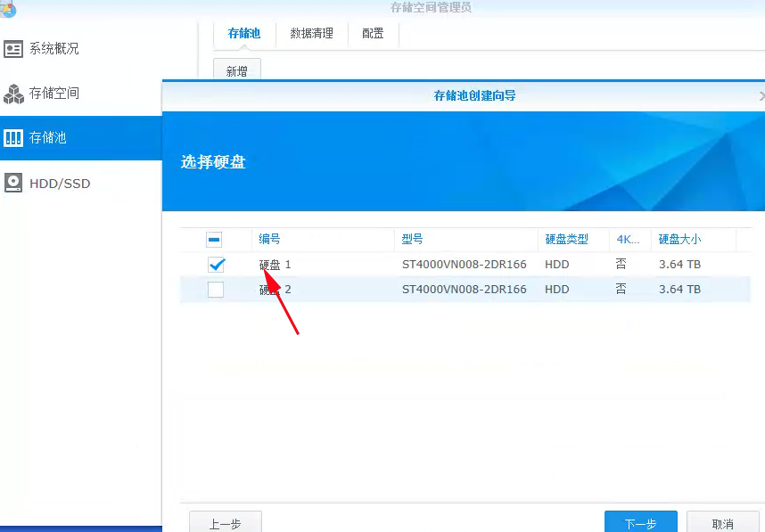Uncheck the 硬盘 1 checkbox
The width and height of the screenshot is (765, 532).
tap(216, 265)
